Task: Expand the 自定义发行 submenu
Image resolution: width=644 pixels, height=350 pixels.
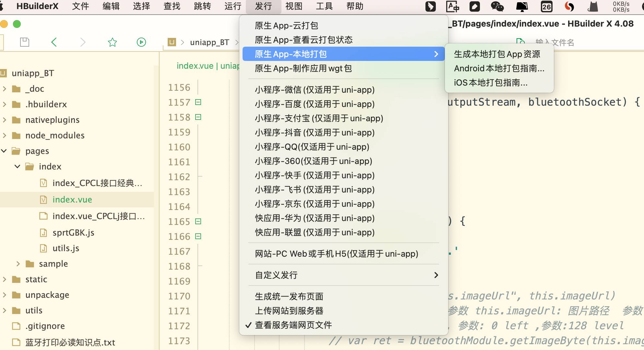Action: pos(344,275)
